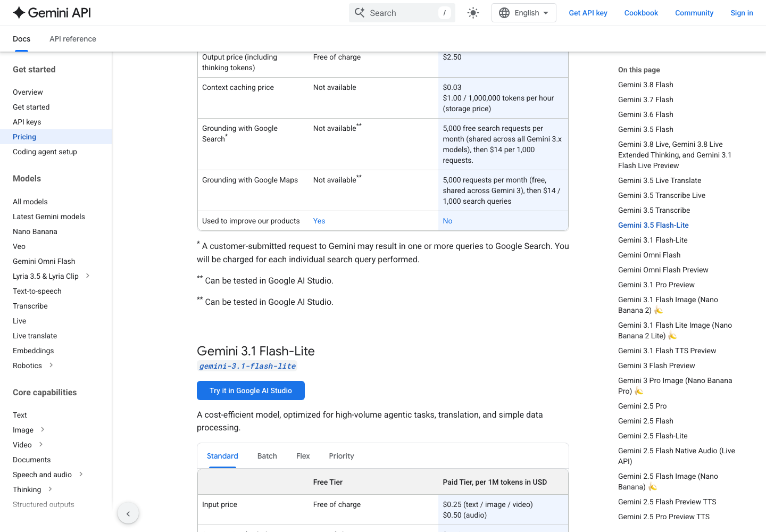Click Sign in
This screenshot has height=532, width=766.
pos(742,13)
